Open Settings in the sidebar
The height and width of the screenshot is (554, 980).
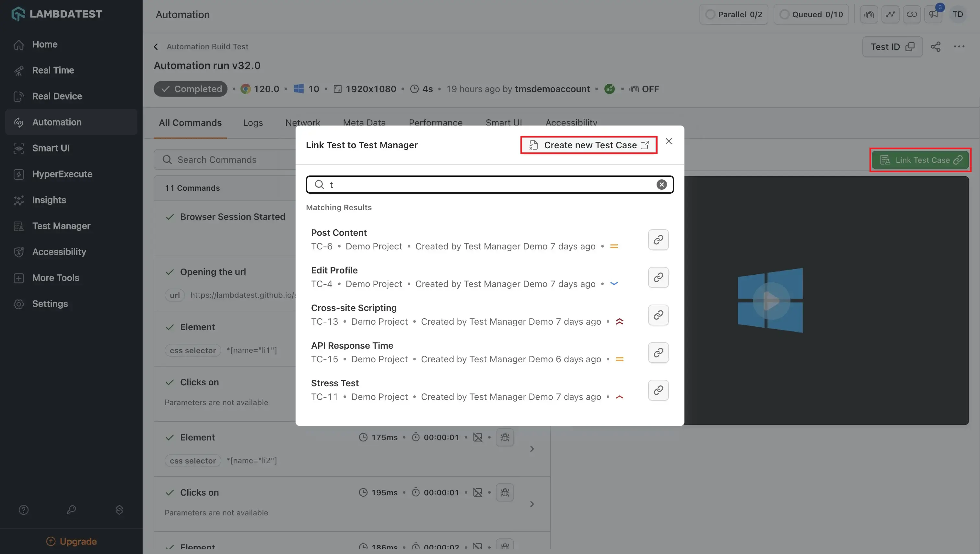(x=71, y=304)
